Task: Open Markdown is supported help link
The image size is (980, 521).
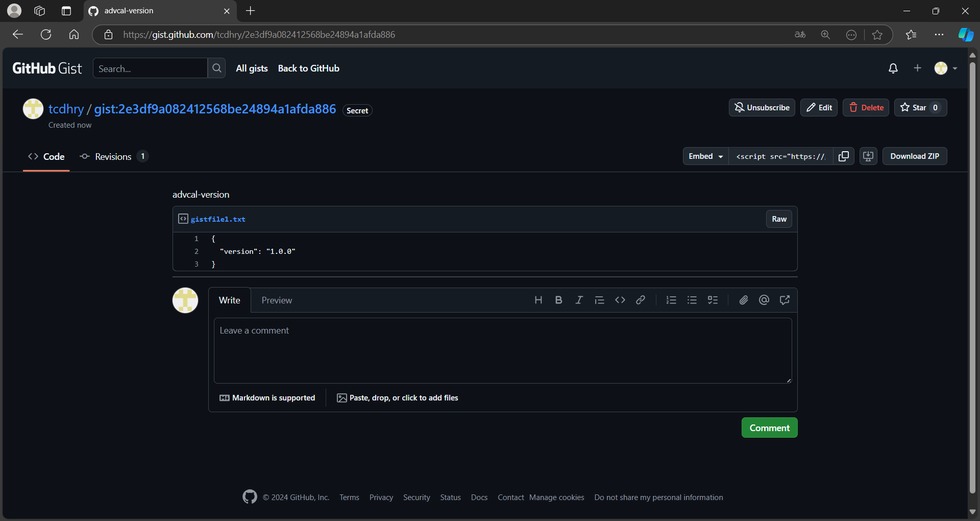Action: [x=267, y=398]
